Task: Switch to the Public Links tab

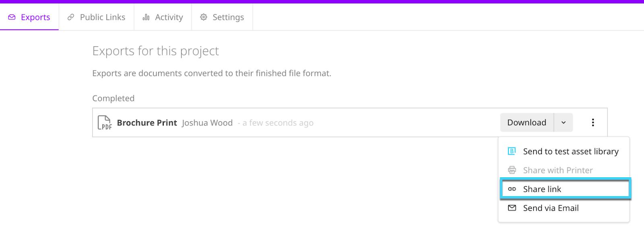Action: 96,17
